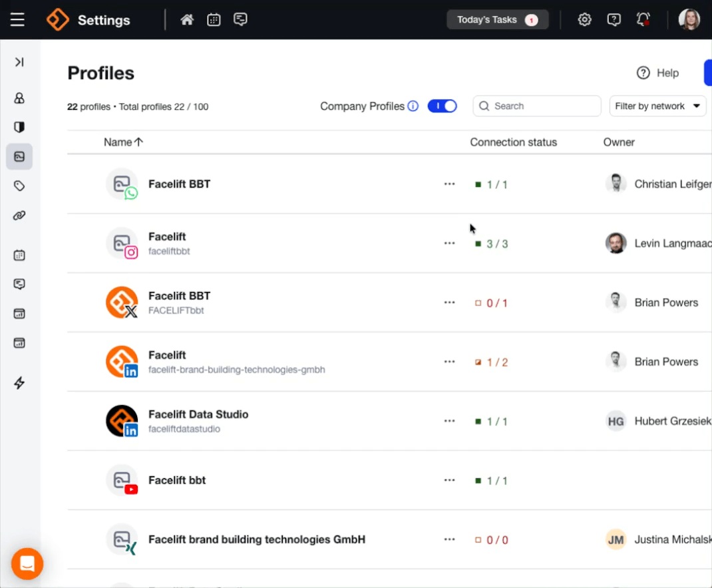Click the notifications bell icon

point(643,20)
